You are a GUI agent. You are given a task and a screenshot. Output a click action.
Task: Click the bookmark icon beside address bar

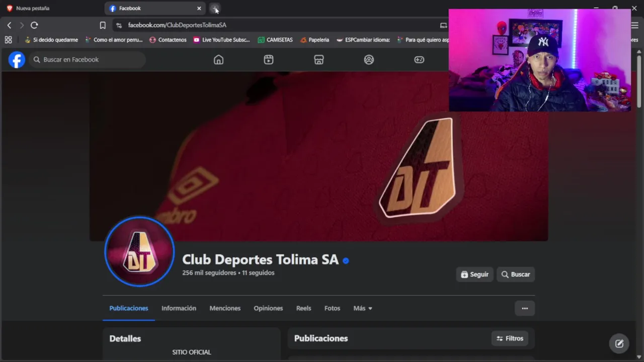pyautogui.click(x=103, y=25)
